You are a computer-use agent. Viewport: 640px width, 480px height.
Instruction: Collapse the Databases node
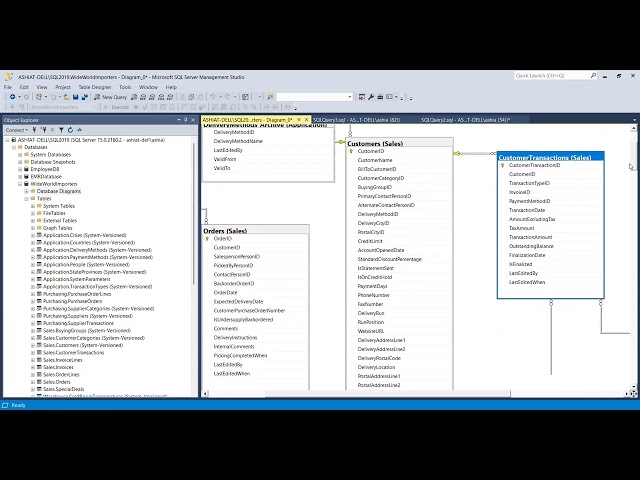pyautogui.click(x=14, y=147)
